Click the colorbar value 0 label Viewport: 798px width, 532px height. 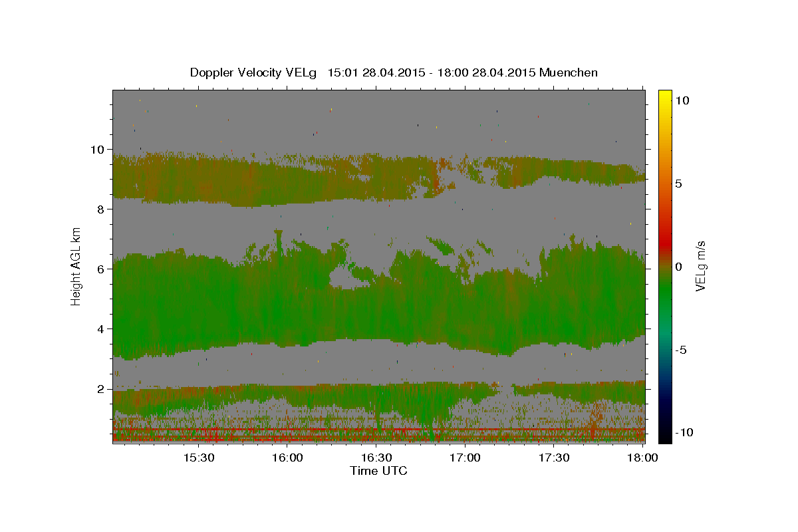click(x=678, y=266)
